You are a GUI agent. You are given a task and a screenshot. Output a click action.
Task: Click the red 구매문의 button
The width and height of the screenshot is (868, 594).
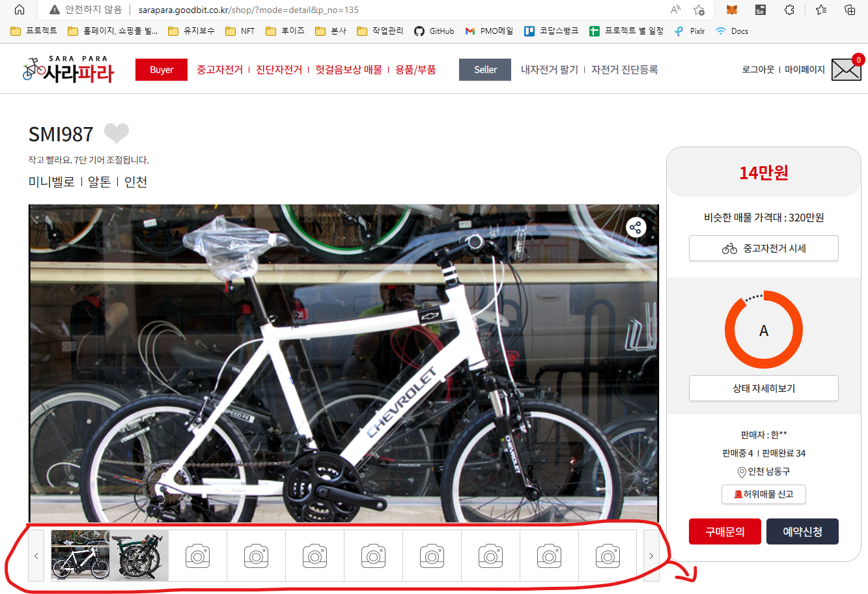point(725,531)
